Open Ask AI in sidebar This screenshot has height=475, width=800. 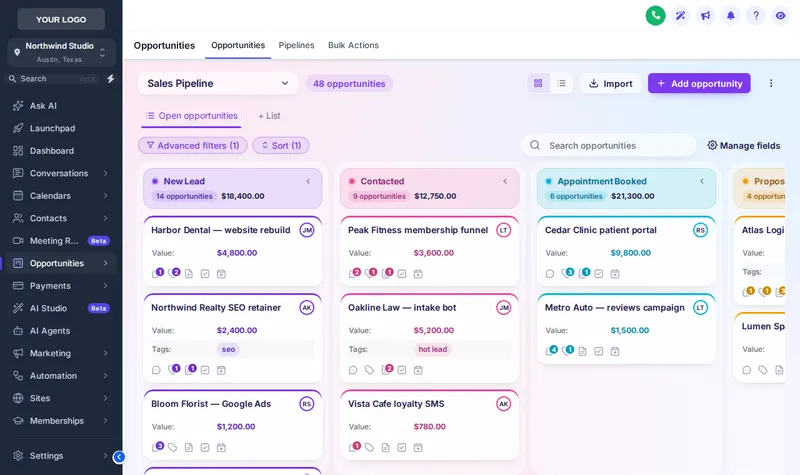point(61,106)
